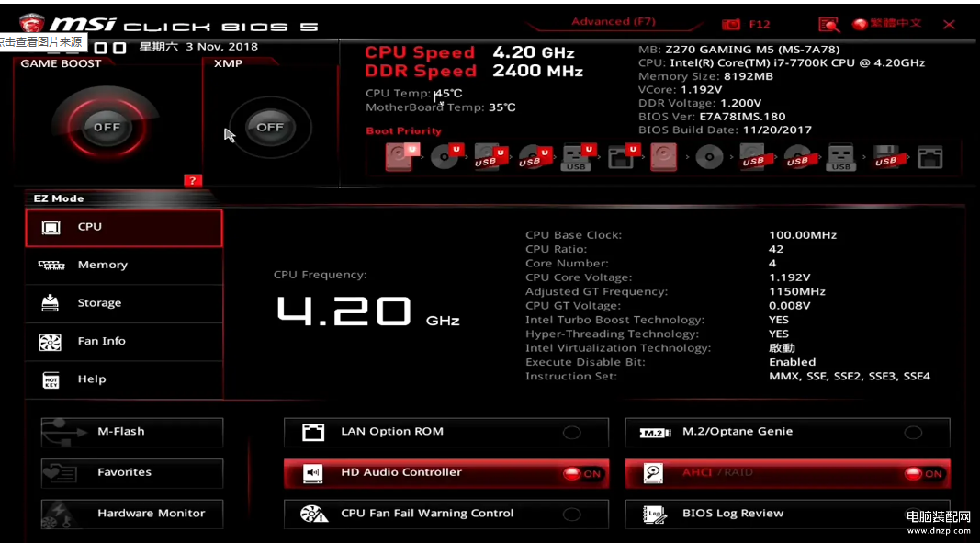Select the UEFI USB hard disk boot device
The height and width of the screenshot is (543, 980).
(x=490, y=156)
